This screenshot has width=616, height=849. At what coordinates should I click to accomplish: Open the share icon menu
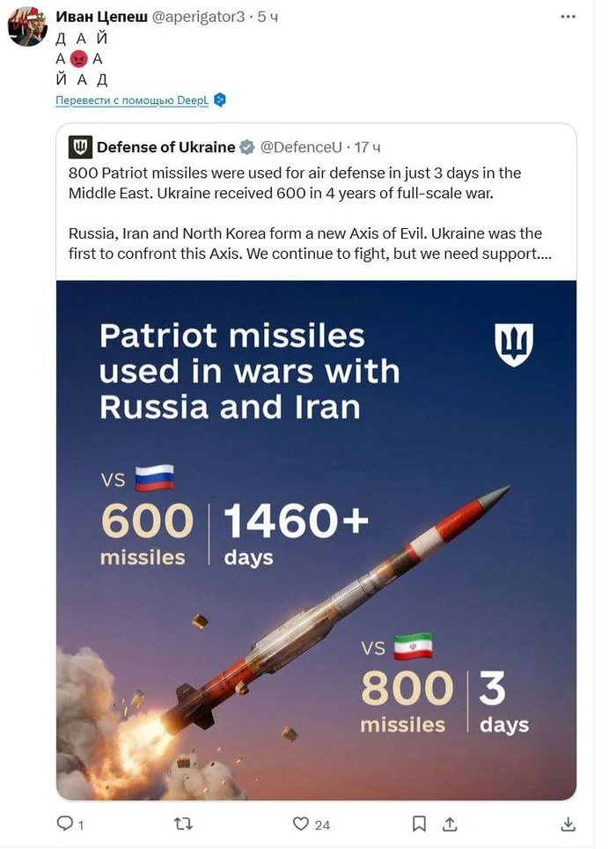[x=449, y=823]
